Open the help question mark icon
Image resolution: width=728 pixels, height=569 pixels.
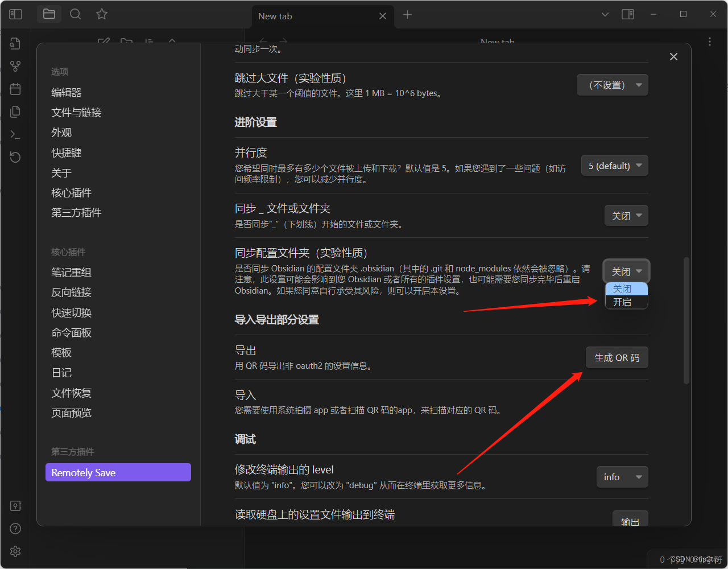click(15, 529)
